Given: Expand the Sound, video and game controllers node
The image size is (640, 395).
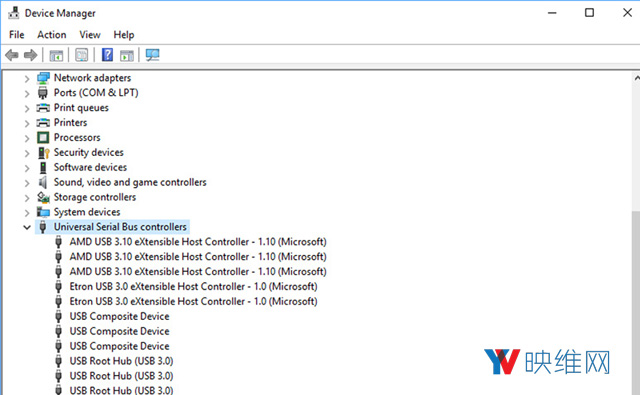Looking at the screenshot, I should point(27,183).
